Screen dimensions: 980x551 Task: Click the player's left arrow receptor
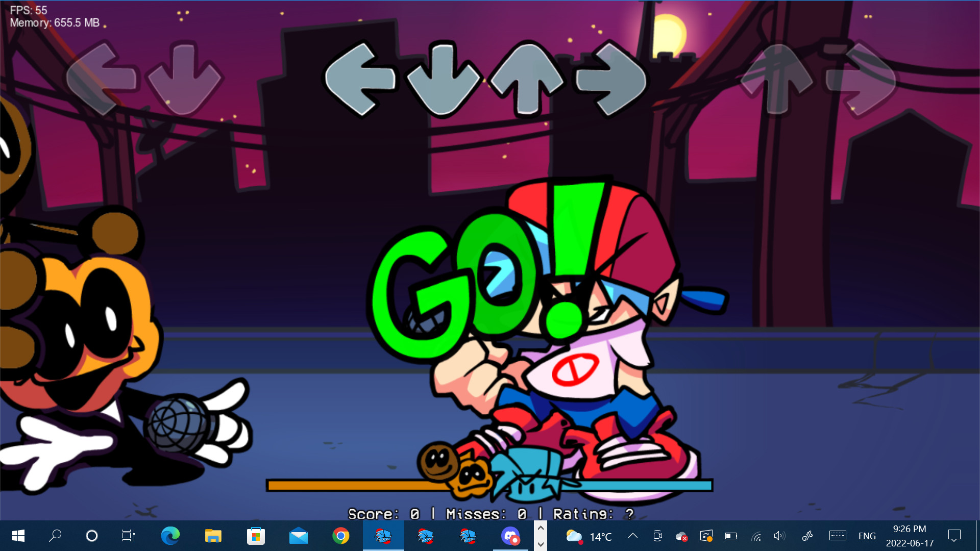pos(360,80)
